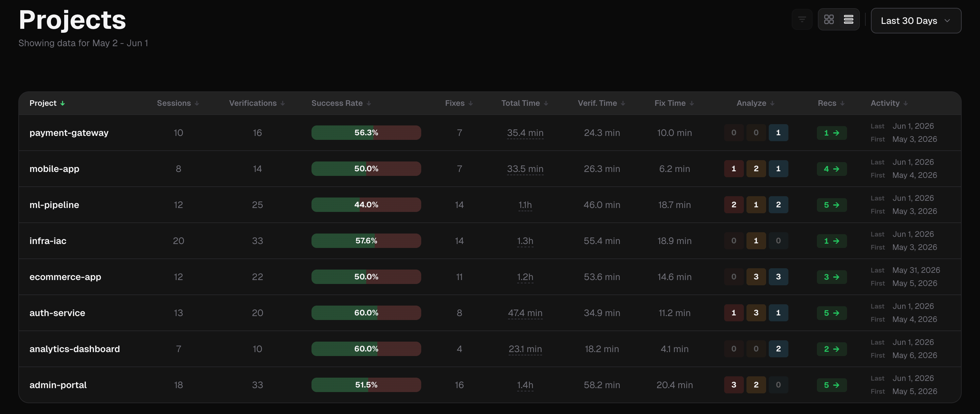Open the Last 30 Days dropdown
Image resolution: width=980 pixels, height=414 pixels.
pyautogui.click(x=916, y=21)
